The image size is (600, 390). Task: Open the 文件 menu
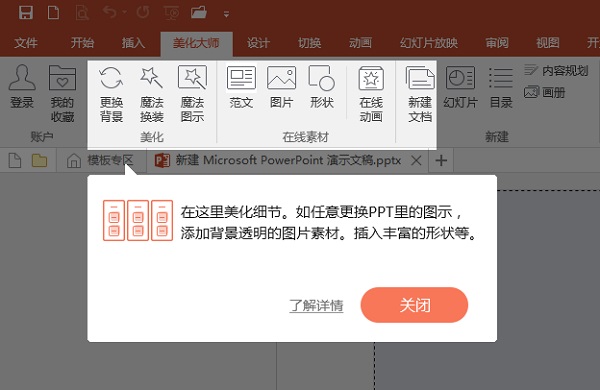pyautogui.click(x=26, y=43)
